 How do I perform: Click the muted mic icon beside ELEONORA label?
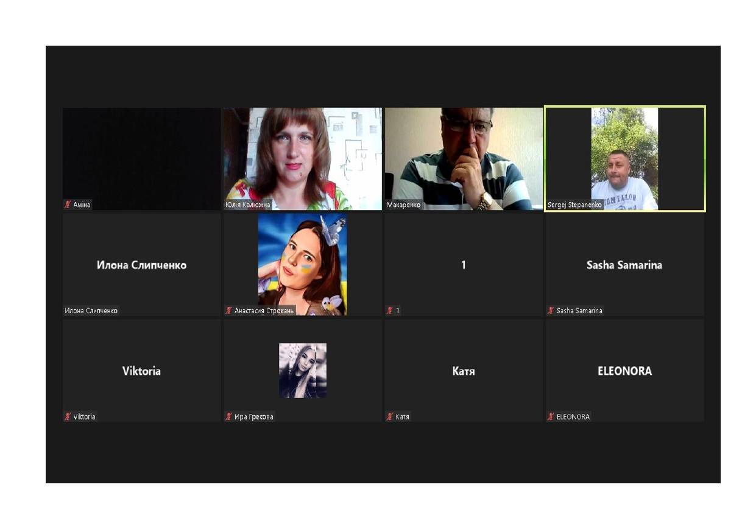click(551, 417)
